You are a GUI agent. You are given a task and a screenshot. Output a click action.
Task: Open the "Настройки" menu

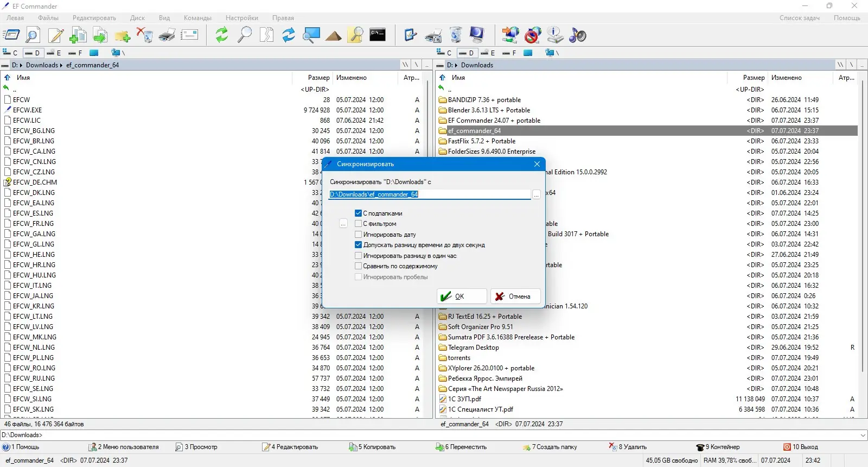coord(242,18)
